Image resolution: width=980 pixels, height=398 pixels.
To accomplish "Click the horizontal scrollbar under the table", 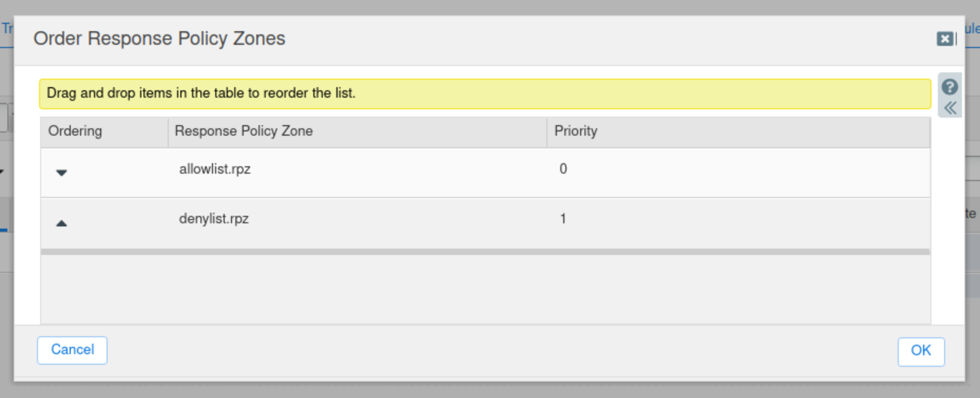I will pyautogui.click(x=485, y=252).
